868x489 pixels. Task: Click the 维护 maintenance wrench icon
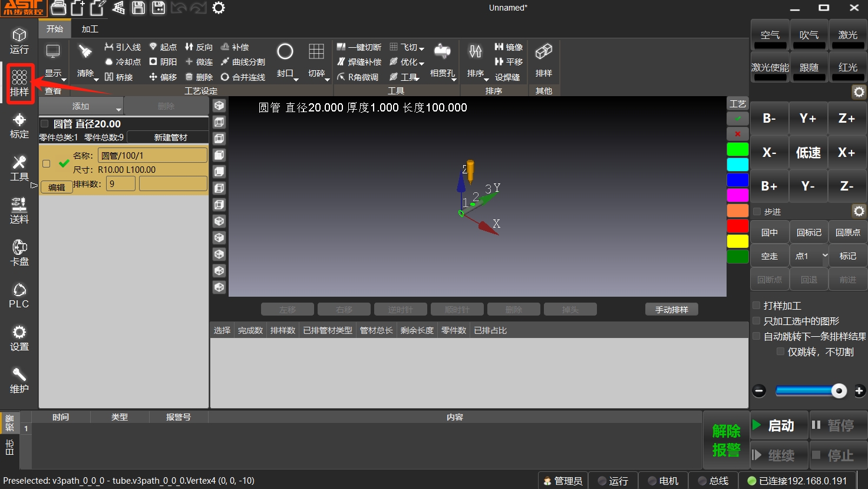click(x=19, y=380)
